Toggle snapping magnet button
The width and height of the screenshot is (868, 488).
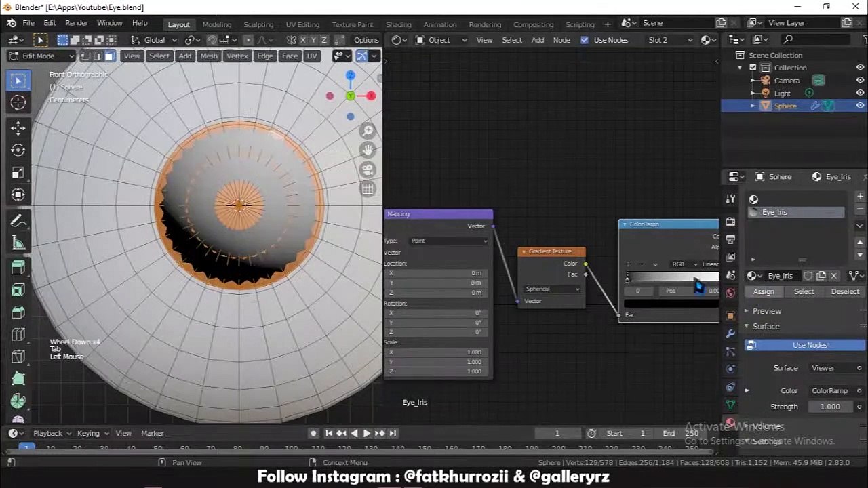(212, 40)
